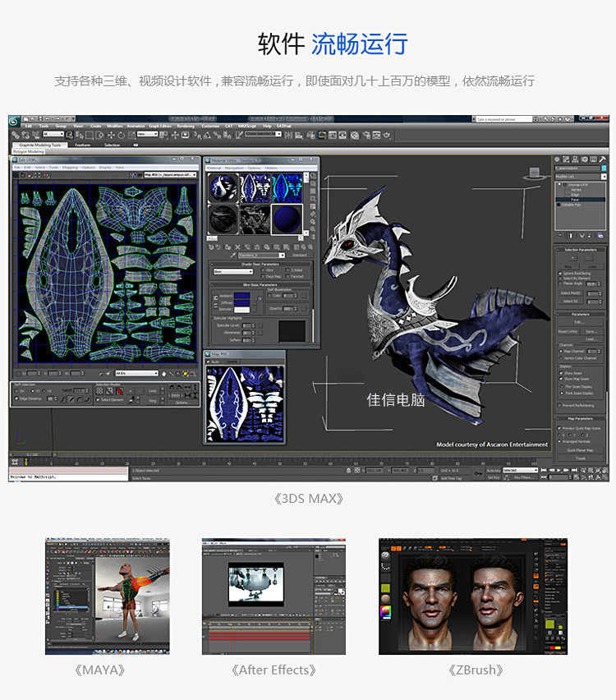The height and width of the screenshot is (700, 616).
Task: Open the Modifiers menu
Action: tap(115, 127)
